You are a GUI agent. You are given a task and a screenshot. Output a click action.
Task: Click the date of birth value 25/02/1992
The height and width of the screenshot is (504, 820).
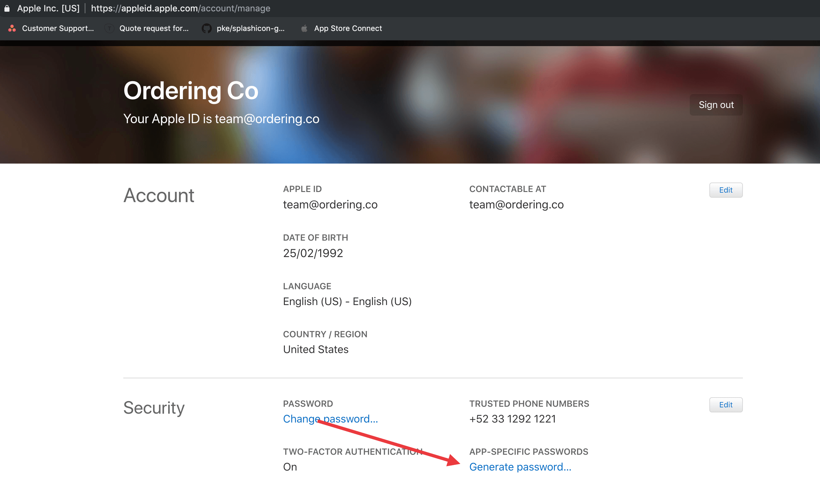click(x=313, y=253)
